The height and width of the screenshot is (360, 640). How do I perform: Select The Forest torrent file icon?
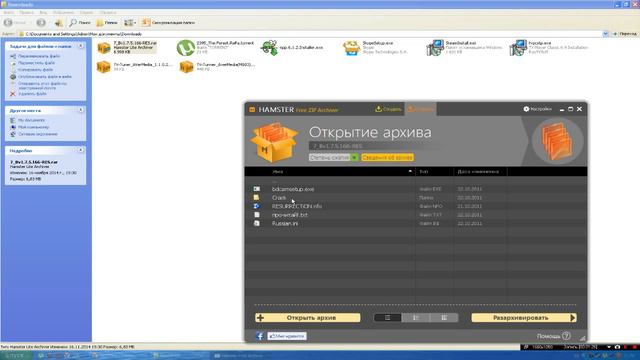pos(186,48)
